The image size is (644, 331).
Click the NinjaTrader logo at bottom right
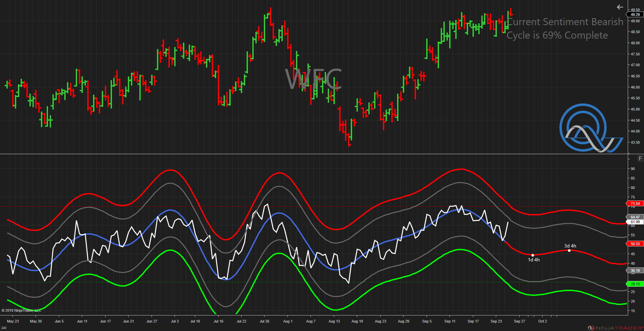point(615,328)
